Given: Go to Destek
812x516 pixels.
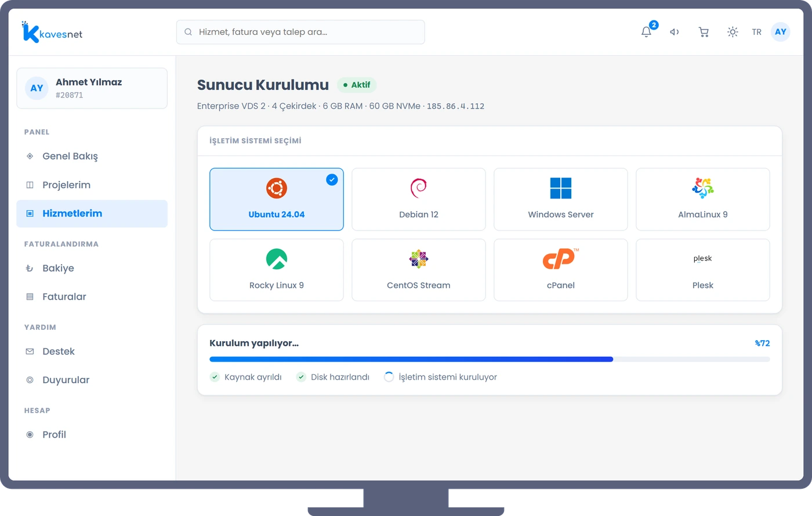Looking at the screenshot, I should coord(92,351).
